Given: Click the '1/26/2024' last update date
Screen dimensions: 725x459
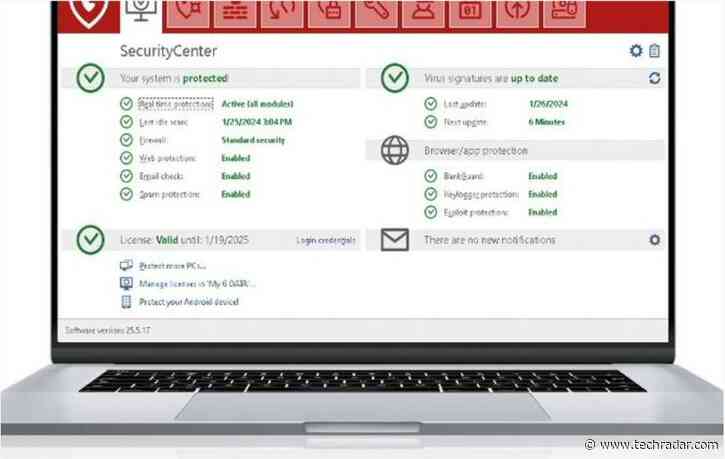Looking at the screenshot, I should [548, 104].
